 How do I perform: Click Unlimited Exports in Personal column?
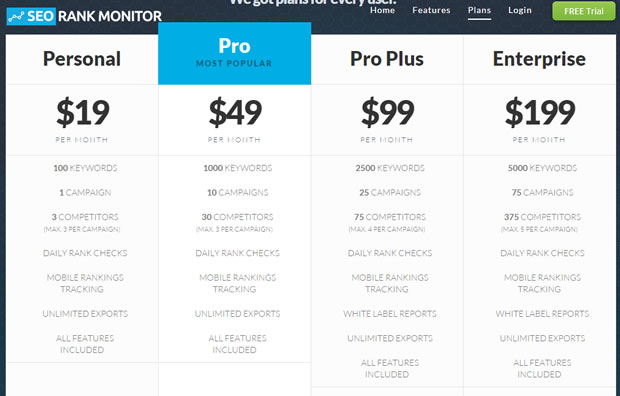coord(85,314)
